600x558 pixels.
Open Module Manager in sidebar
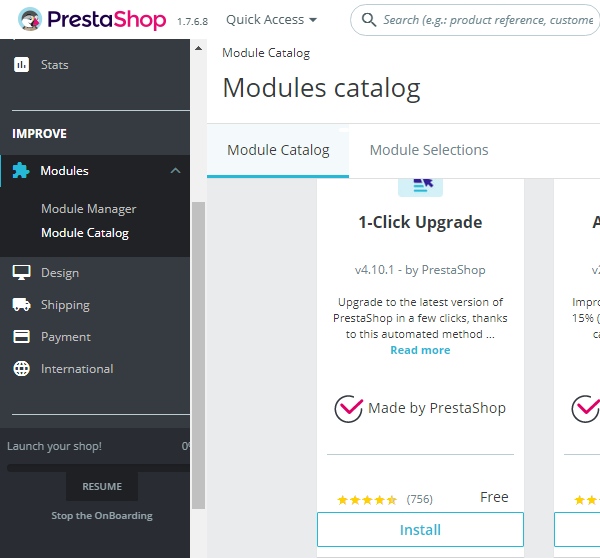pos(88,209)
